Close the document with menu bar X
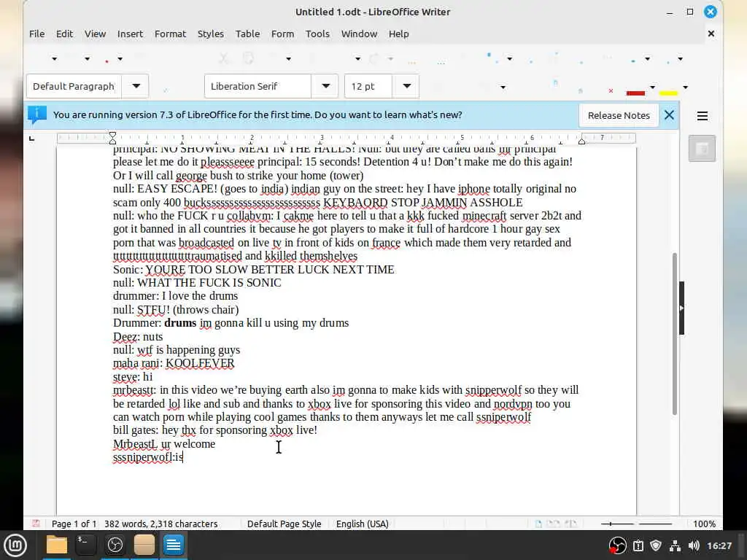The image size is (747, 560). [x=711, y=34]
